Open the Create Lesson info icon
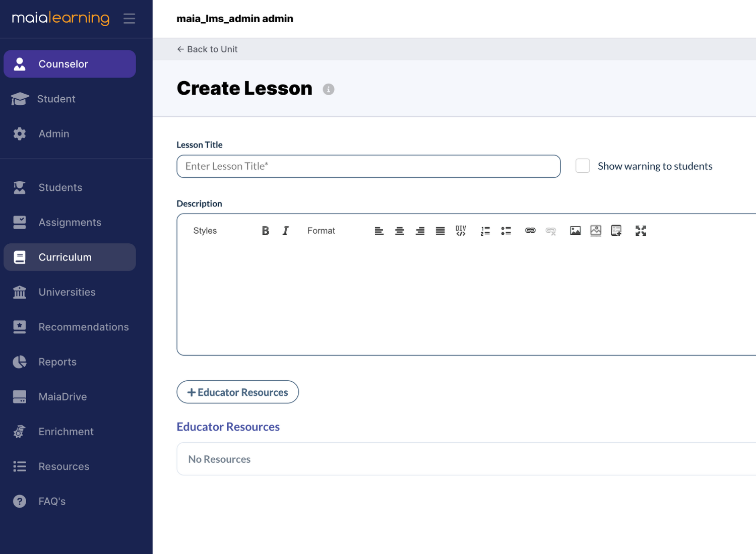 (329, 89)
